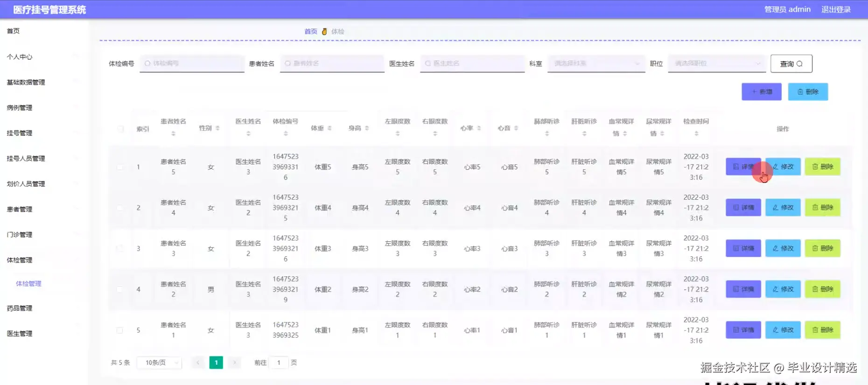Sort by 医生姓名 column arrows
The width and height of the screenshot is (868, 385).
248,133
